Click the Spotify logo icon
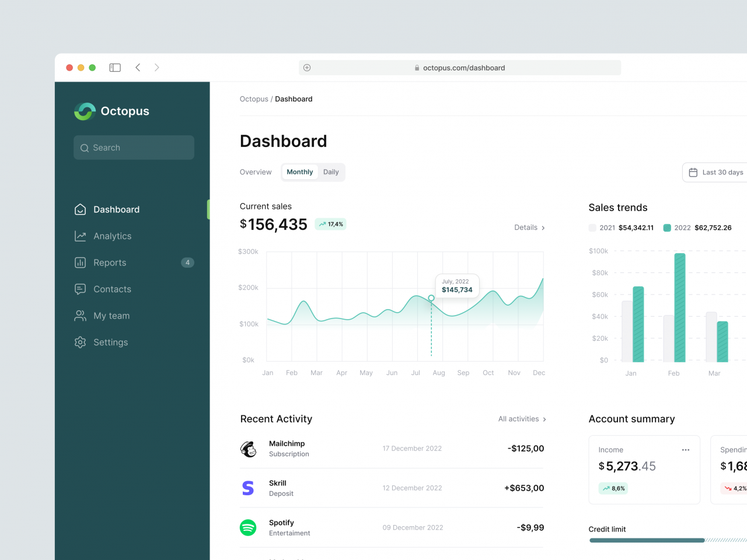 248,528
